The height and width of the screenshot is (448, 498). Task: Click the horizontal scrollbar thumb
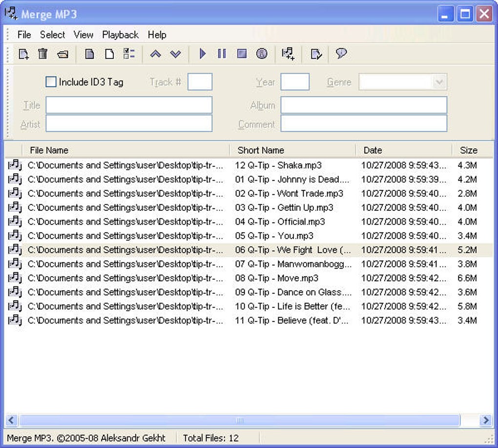click(x=239, y=420)
